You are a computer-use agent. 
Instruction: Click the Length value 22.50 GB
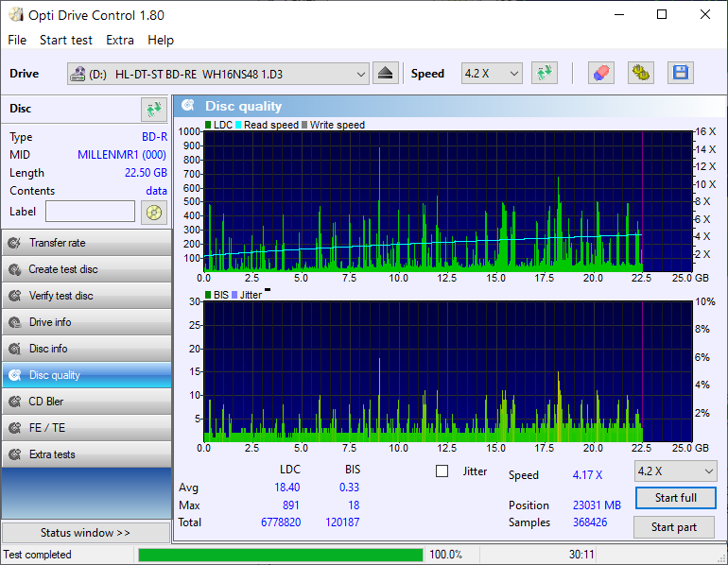tap(146, 173)
